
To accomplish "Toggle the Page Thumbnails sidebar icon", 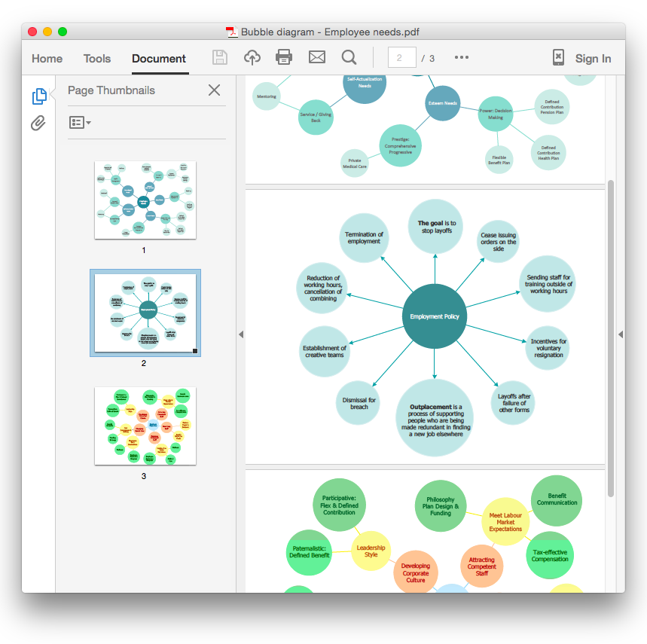I will tap(39, 96).
